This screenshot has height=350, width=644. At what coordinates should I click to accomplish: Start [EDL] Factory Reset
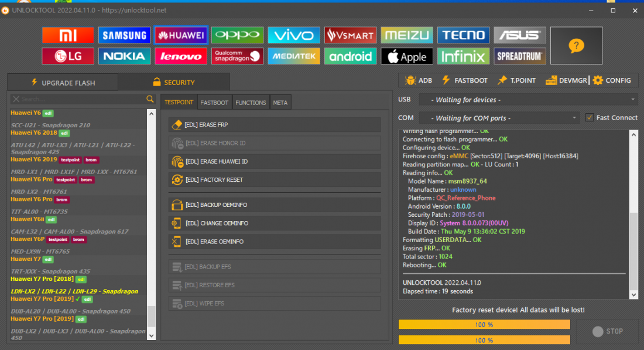(x=275, y=180)
